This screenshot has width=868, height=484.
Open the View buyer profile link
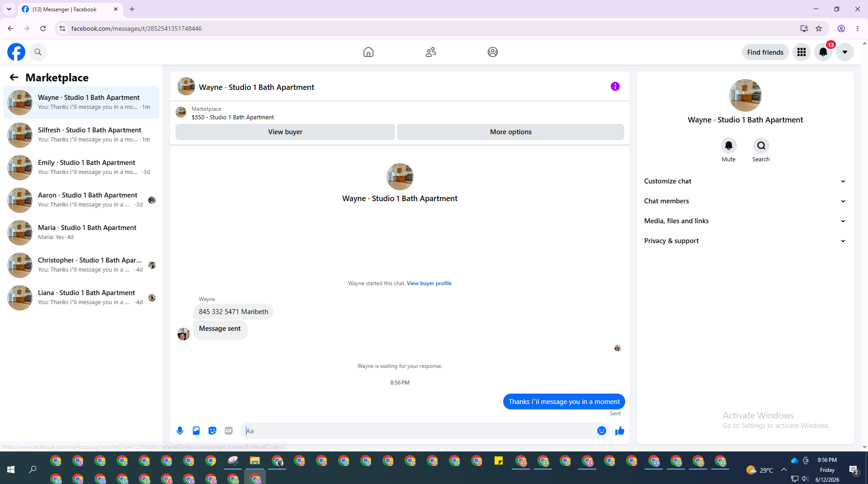pyautogui.click(x=429, y=283)
